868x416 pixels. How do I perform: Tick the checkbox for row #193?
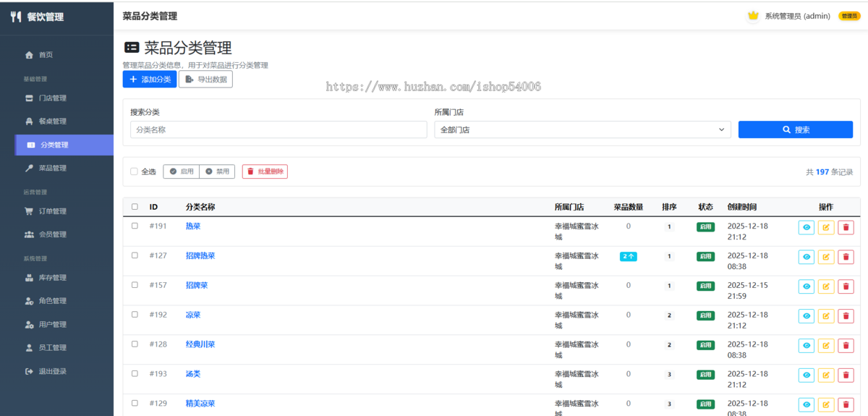[135, 374]
